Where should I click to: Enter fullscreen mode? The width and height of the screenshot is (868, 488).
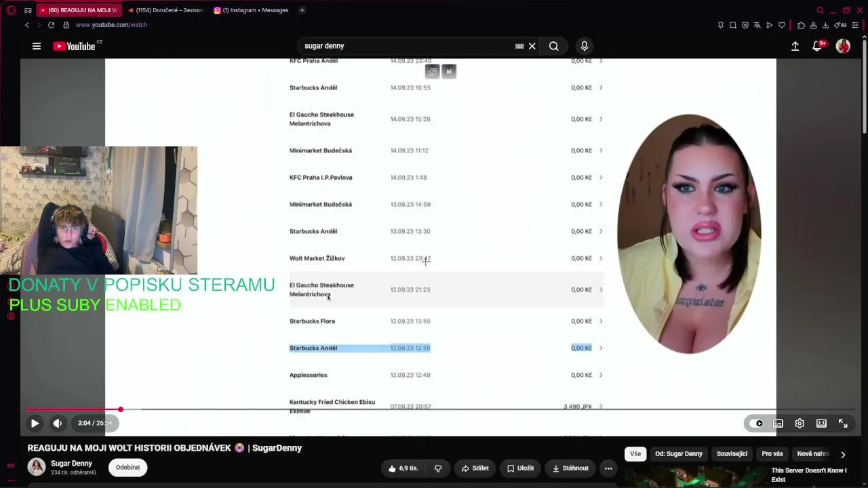(x=843, y=424)
